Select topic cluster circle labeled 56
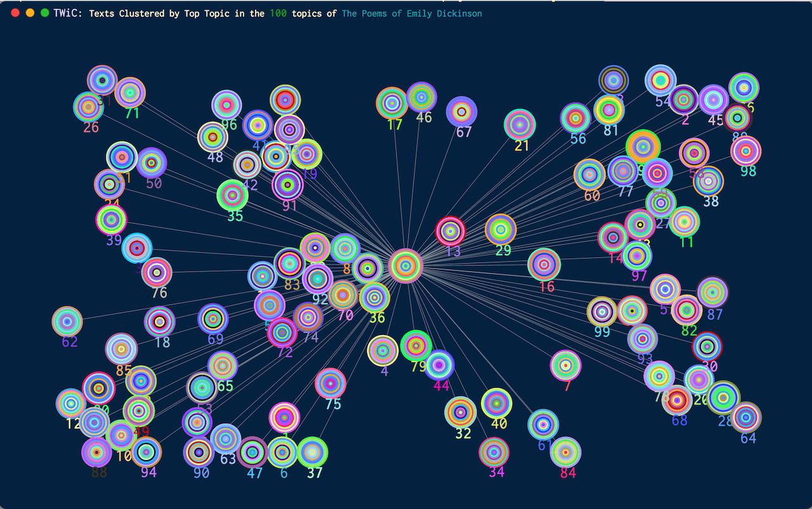The width and height of the screenshot is (812, 509). click(575, 118)
